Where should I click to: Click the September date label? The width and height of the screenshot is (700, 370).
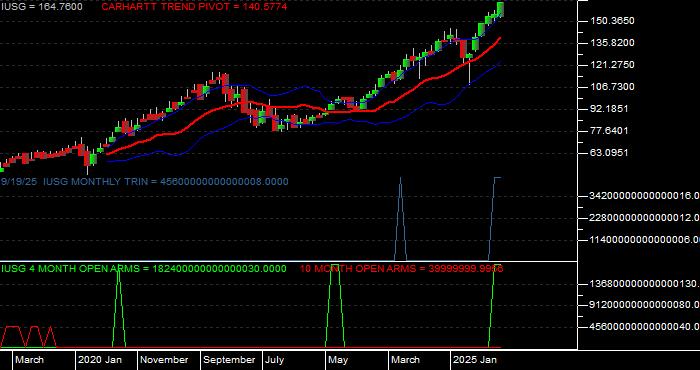point(229,360)
